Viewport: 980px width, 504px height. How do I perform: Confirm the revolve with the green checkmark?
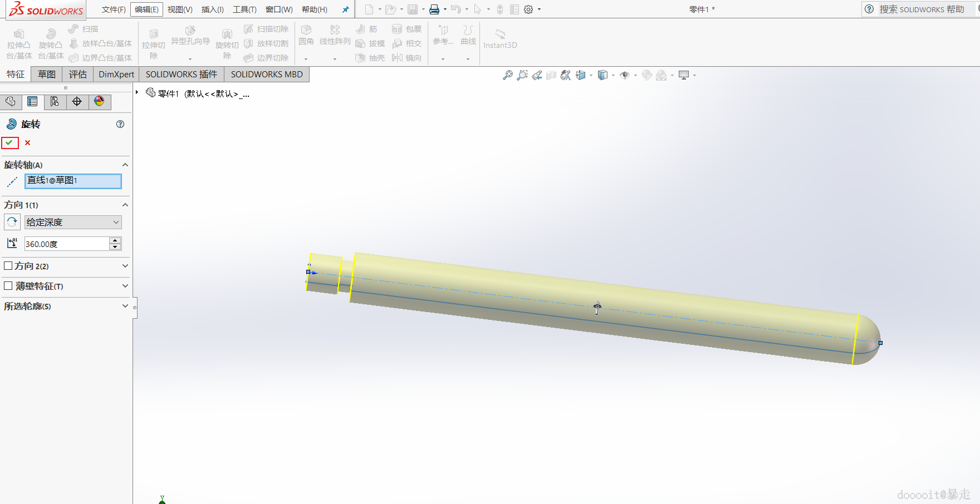10,143
